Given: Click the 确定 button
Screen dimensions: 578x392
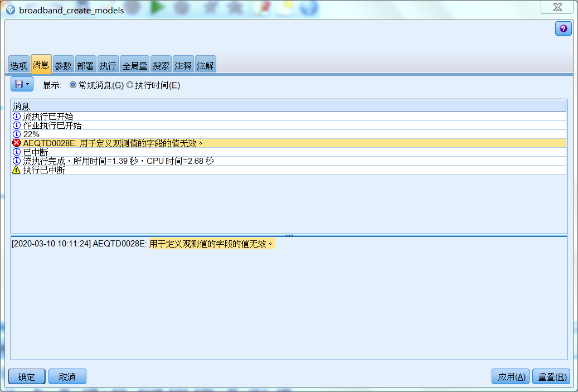Looking at the screenshot, I should [27, 376].
